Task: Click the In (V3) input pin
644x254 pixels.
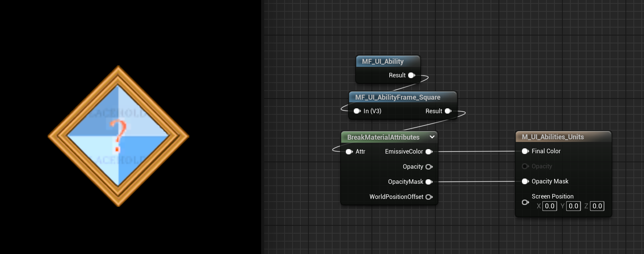Action: tap(357, 111)
